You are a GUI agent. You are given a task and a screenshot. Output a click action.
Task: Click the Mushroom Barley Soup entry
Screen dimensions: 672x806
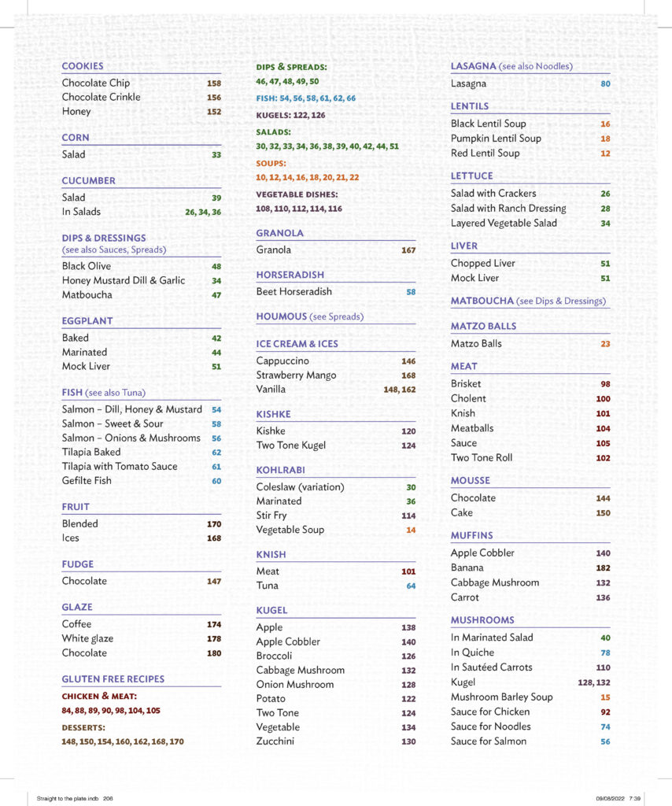501,697
